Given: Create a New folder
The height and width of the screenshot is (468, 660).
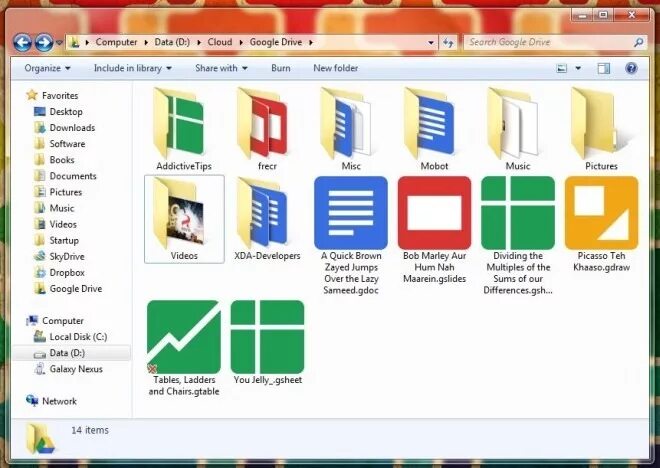Looking at the screenshot, I should [335, 68].
